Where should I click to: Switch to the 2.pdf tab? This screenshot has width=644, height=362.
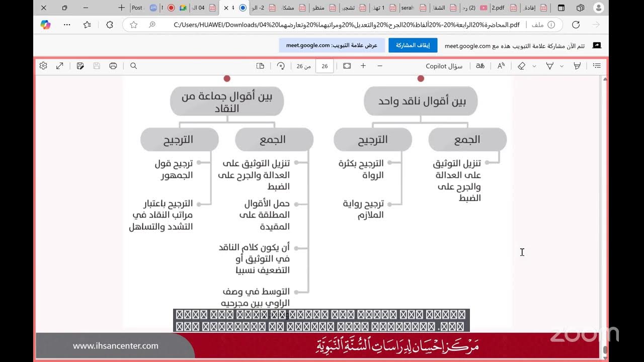coord(503,8)
